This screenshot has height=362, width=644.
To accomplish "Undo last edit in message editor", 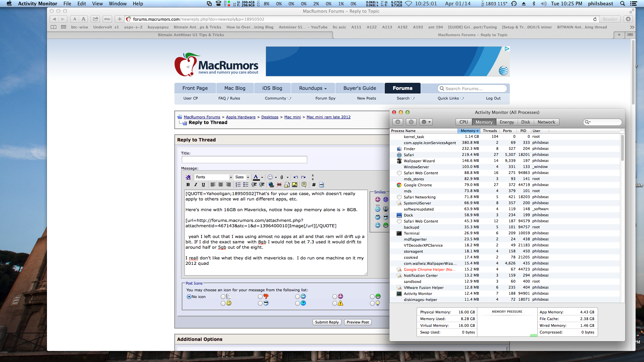I will tap(296, 177).
